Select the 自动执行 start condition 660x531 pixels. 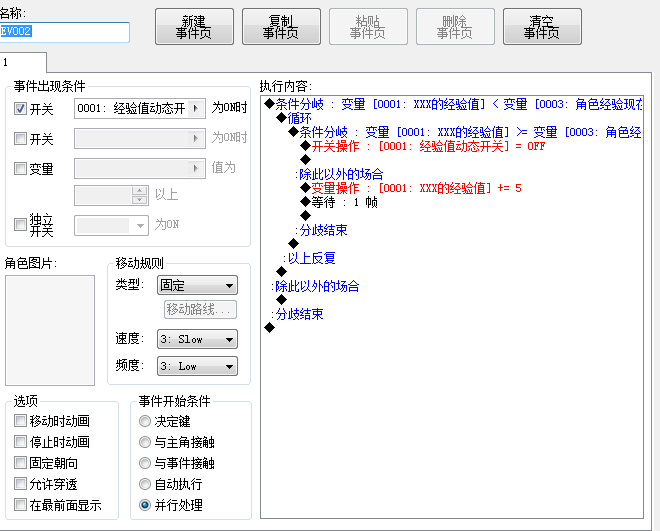click(x=145, y=484)
